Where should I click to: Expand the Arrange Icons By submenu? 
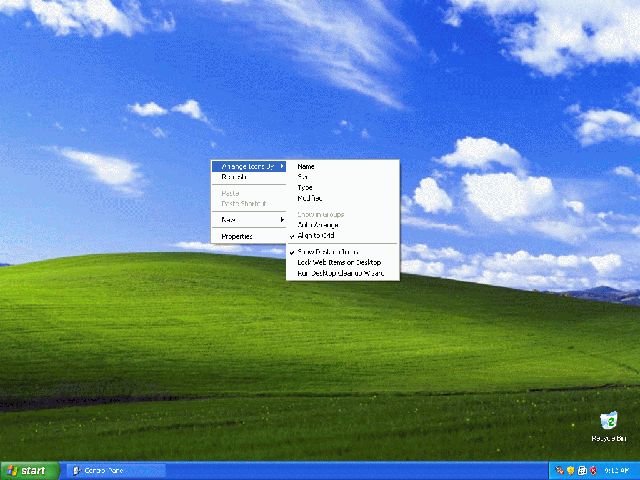click(x=248, y=166)
